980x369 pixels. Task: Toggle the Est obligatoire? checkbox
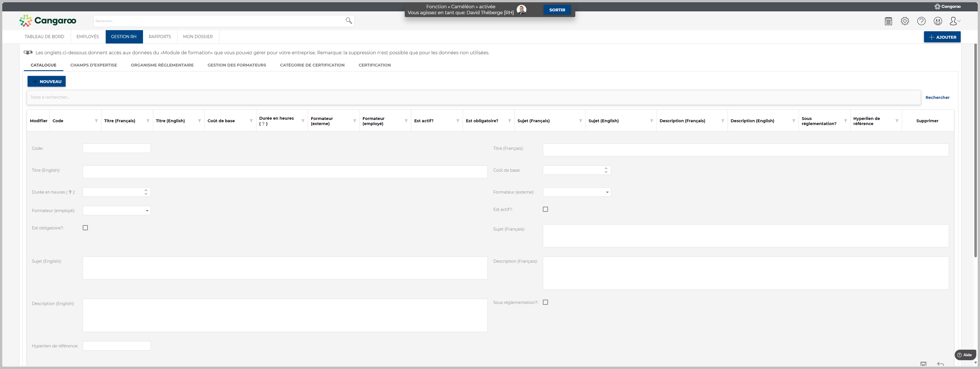click(85, 228)
